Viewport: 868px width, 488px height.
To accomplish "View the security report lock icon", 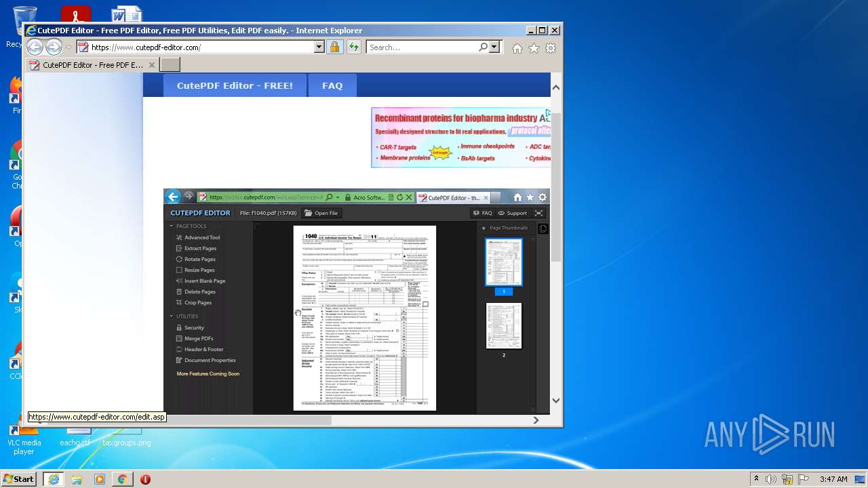I will tap(334, 47).
